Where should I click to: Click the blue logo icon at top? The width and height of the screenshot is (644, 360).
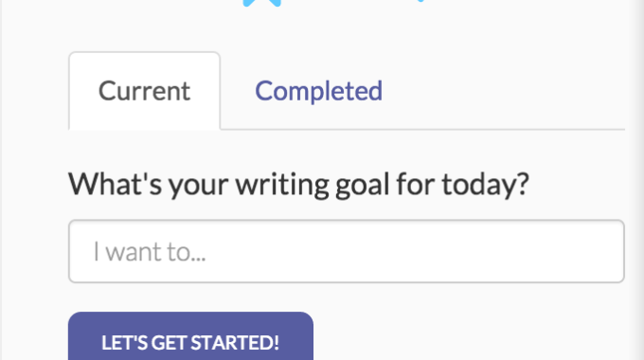point(262,3)
